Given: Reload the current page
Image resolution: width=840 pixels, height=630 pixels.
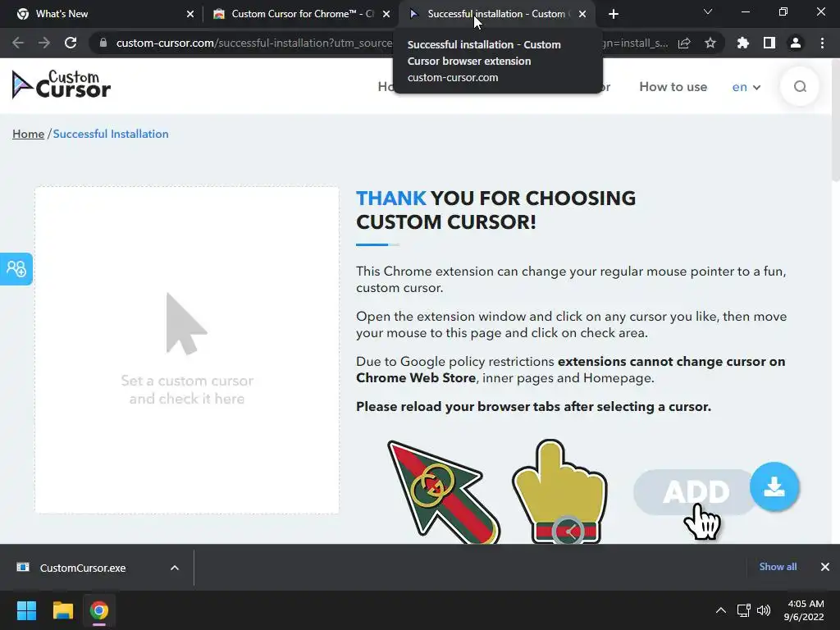Looking at the screenshot, I should (x=71, y=43).
